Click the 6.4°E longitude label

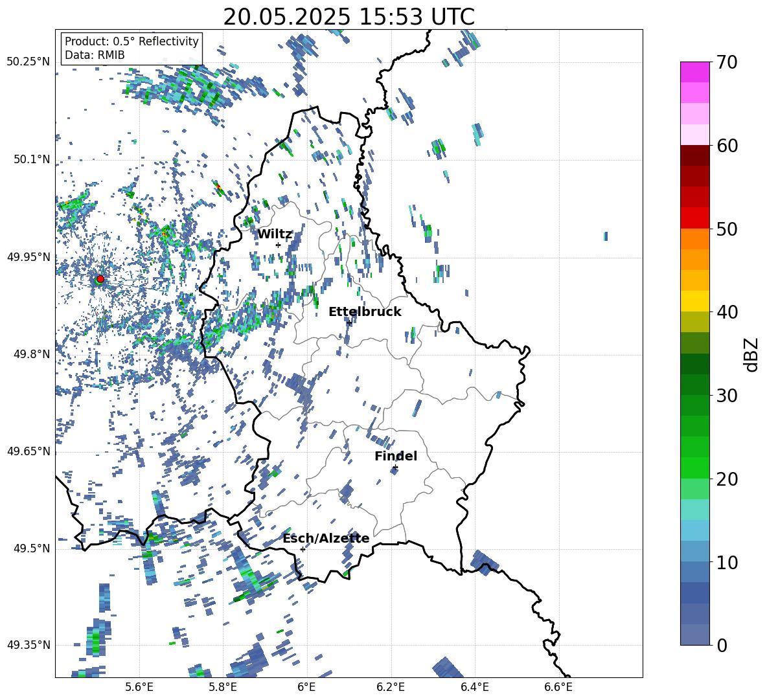pyautogui.click(x=474, y=687)
